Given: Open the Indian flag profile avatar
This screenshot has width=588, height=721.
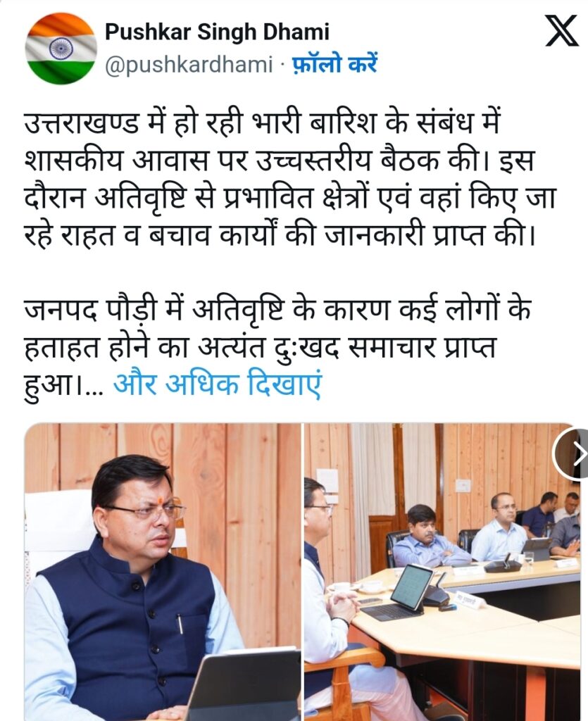Looking at the screenshot, I should [61, 49].
